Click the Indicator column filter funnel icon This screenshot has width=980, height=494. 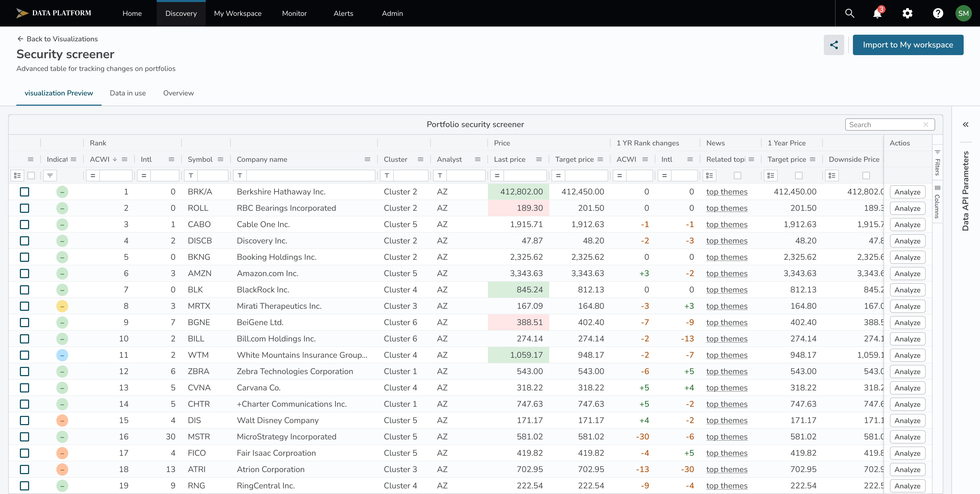[50, 175]
